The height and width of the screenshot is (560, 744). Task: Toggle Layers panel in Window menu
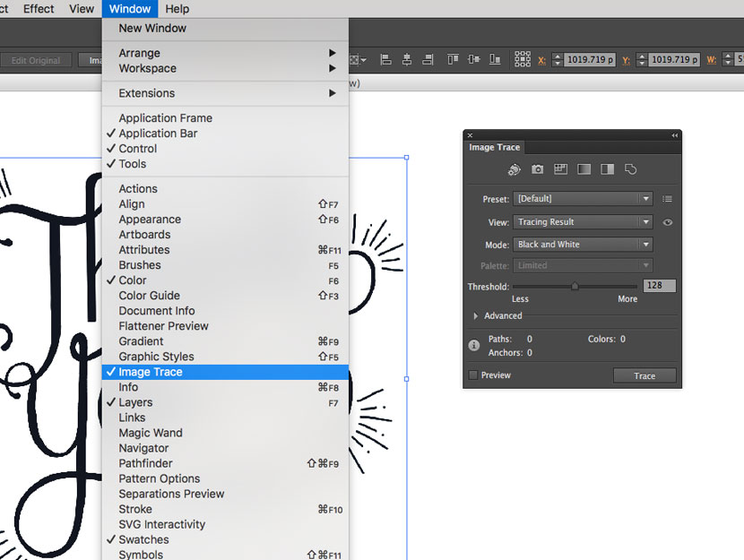(225, 402)
